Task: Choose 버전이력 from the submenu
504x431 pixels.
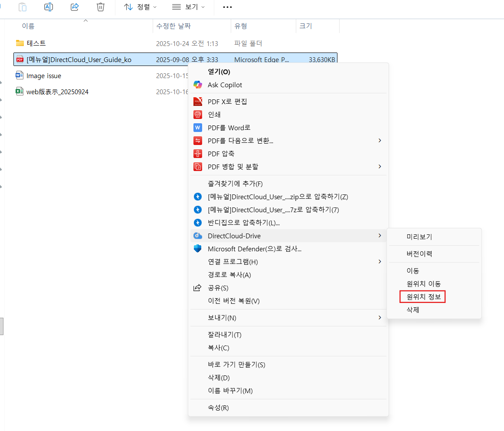Action: click(419, 254)
